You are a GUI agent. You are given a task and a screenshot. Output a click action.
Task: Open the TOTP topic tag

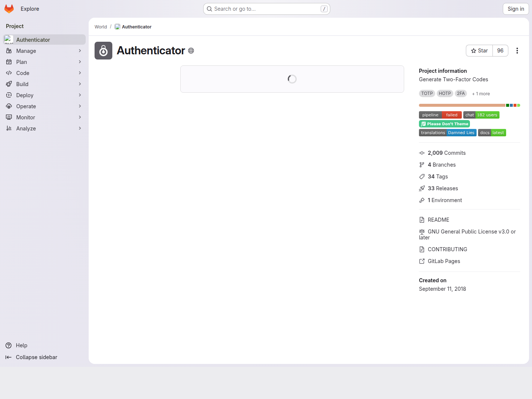click(x=427, y=93)
